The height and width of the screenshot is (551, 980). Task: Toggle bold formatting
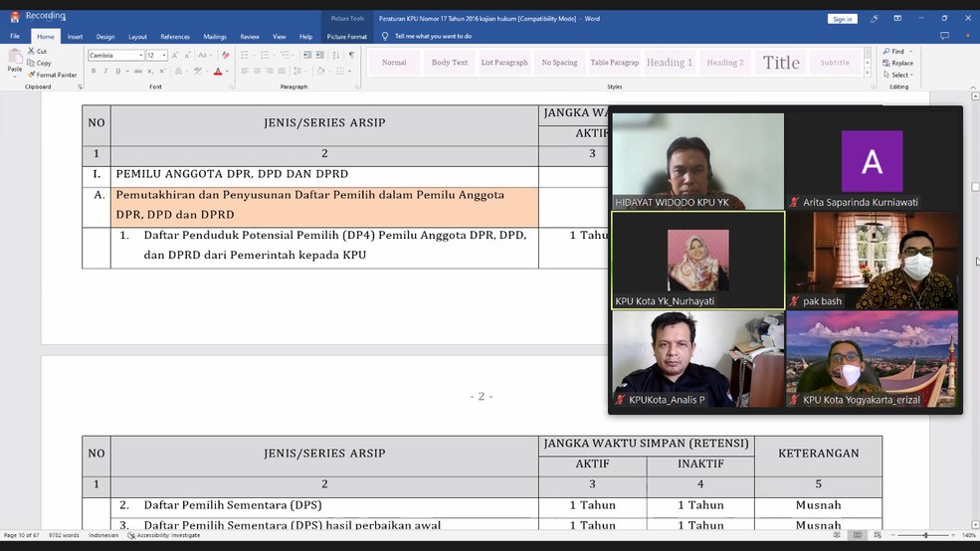pyautogui.click(x=93, y=71)
